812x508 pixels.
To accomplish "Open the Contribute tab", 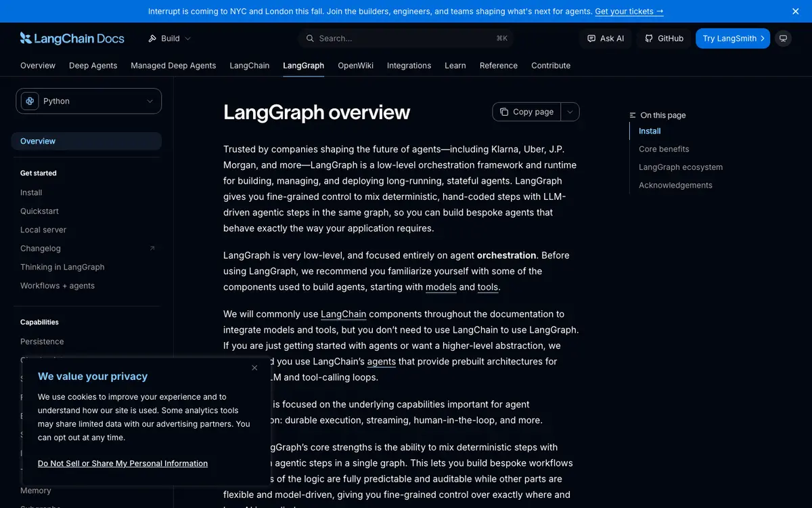I will tap(551, 66).
